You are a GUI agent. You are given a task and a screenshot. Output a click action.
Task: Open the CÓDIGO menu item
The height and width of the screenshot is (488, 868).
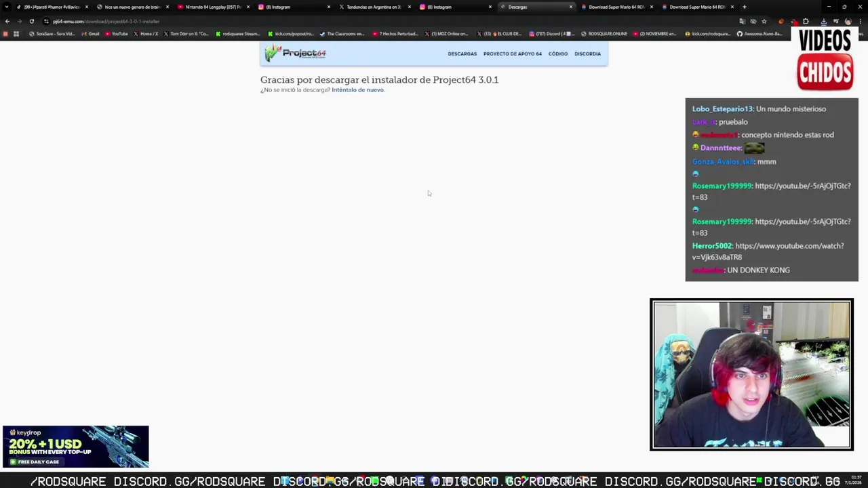(x=558, y=54)
